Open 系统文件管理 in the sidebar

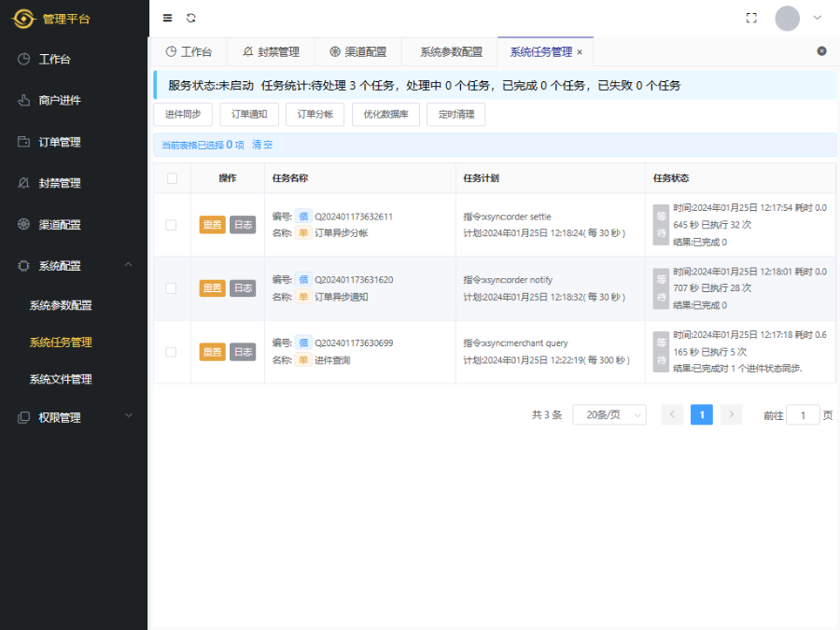point(61,379)
